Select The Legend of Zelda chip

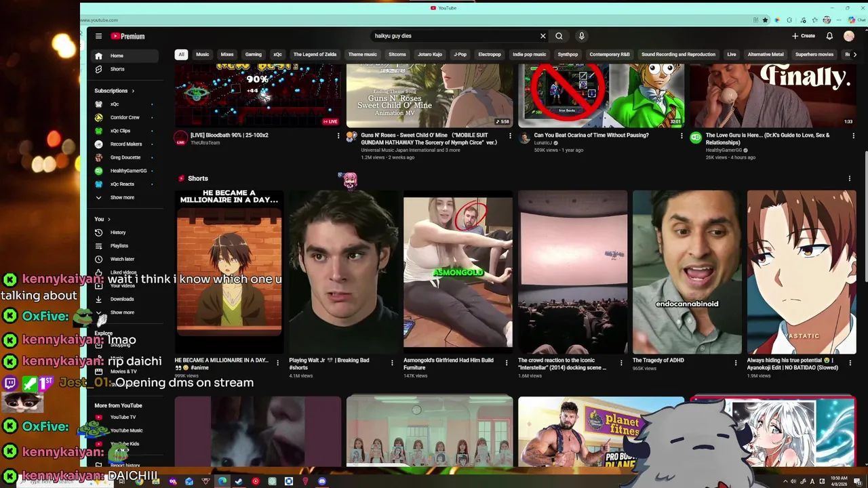(x=315, y=54)
